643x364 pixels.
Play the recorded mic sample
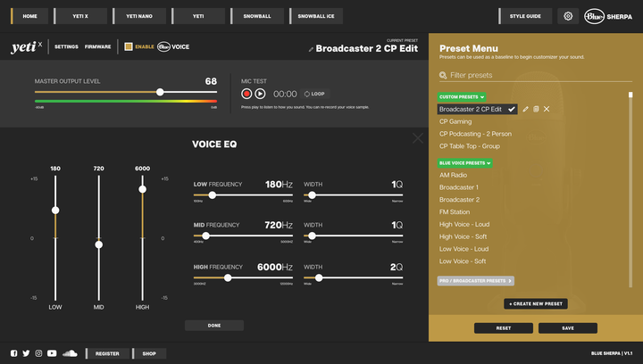tap(260, 94)
